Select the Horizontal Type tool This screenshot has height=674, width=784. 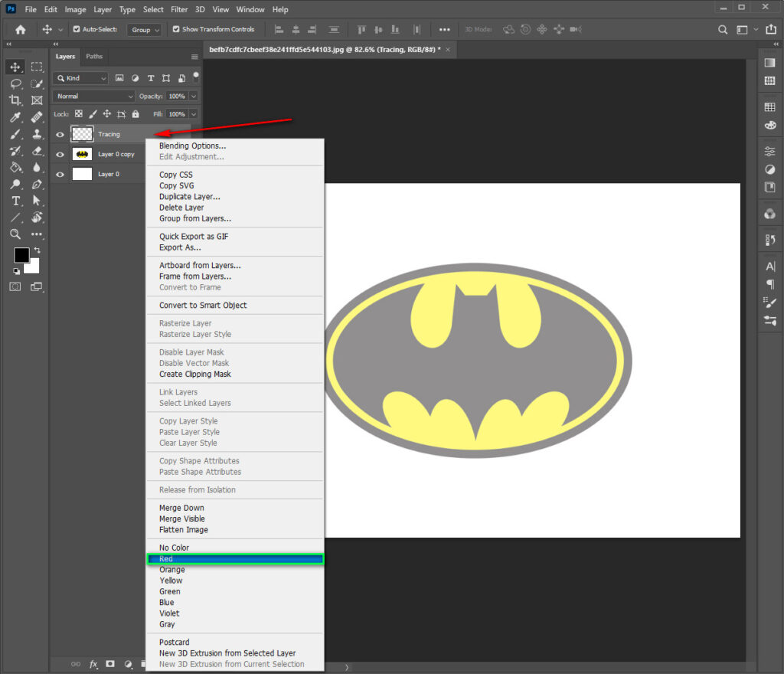15,200
